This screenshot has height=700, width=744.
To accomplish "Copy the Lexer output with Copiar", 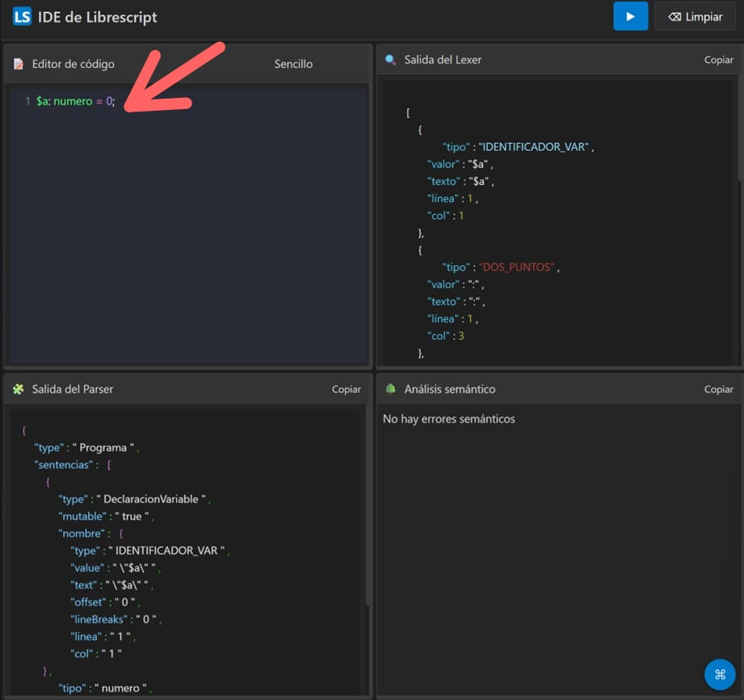I will tap(718, 60).
